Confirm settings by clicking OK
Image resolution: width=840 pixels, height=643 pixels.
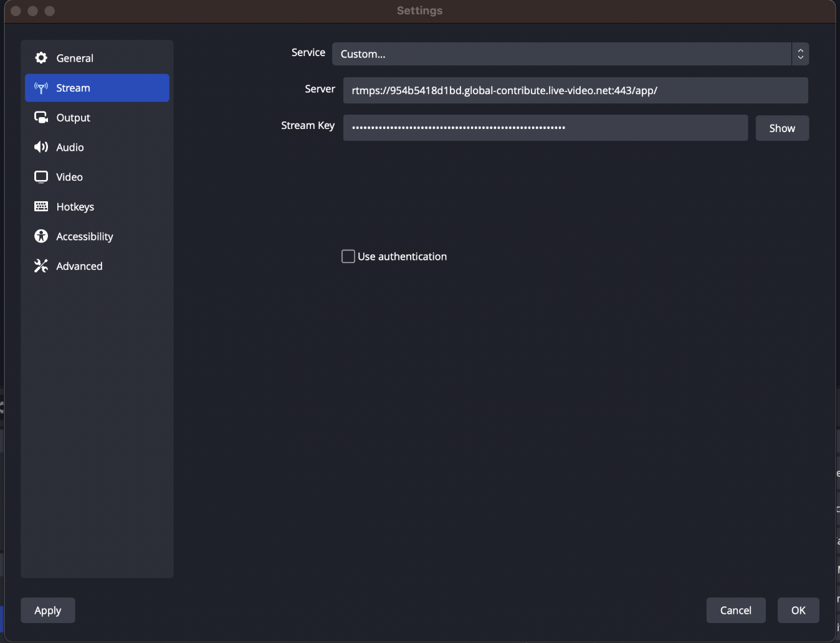click(x=798, y=610)
